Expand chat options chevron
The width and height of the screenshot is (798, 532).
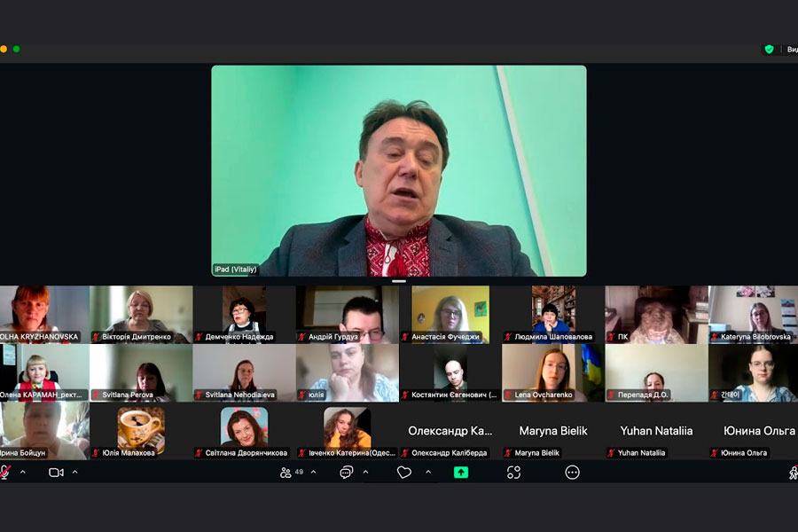[x=365, y=473]
